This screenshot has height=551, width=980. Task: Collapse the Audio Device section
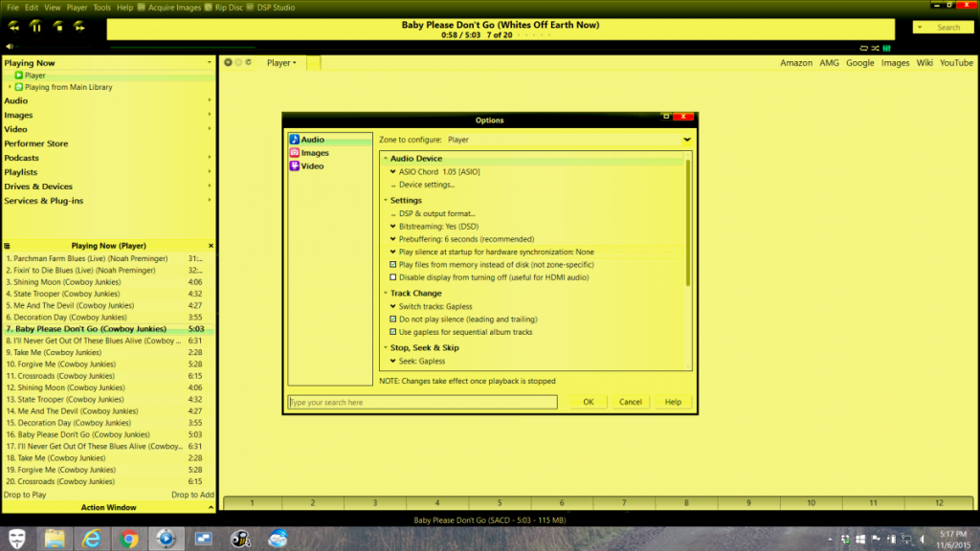tap(386, 159)
